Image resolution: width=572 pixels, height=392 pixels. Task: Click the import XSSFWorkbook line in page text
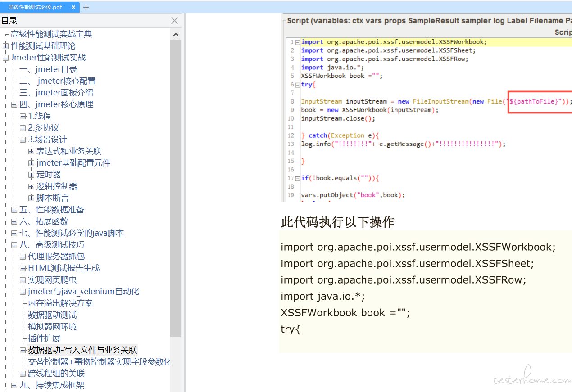(418, 247)
